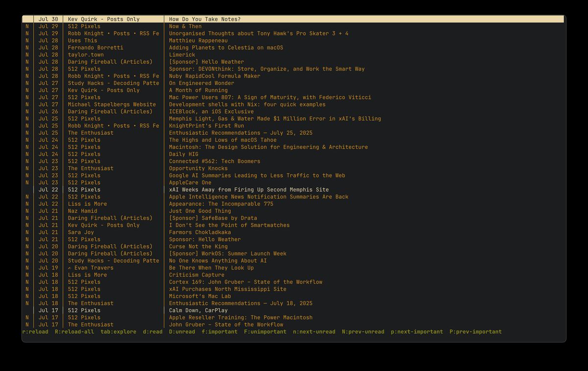Click the 'f:important' shortcut hint
Screen dimensions: 588x371
pos(220,332)
